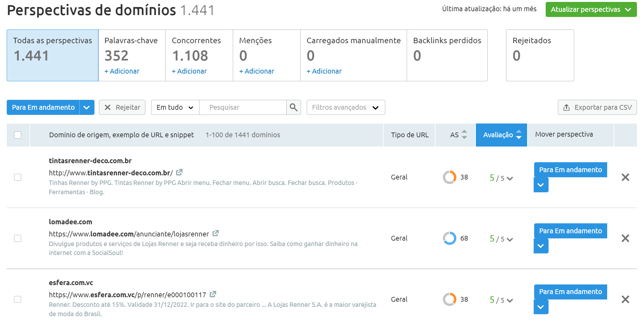Viewport: 644px width, 327px height.
Task: Reject the tintasrenner-deco.com.br prospect with X
Action: [625, 177]
